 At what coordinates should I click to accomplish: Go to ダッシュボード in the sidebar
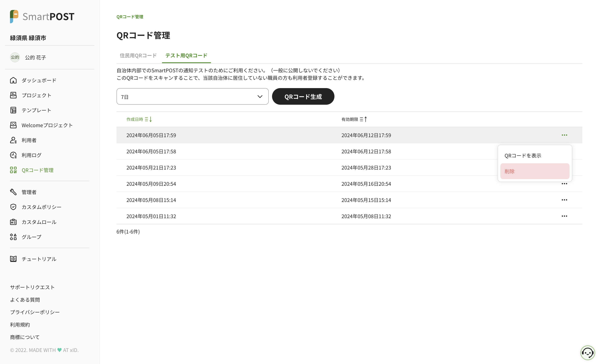[x=39, y=80]
